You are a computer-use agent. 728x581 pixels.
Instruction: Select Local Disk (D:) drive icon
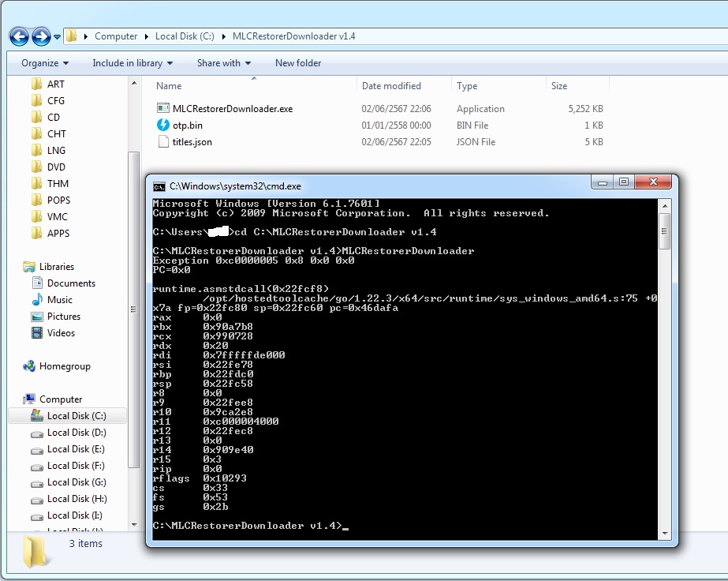point(37,433)
